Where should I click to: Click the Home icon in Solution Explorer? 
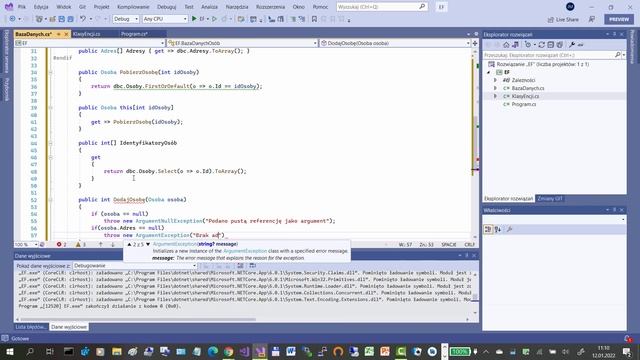tap(506, 44)
